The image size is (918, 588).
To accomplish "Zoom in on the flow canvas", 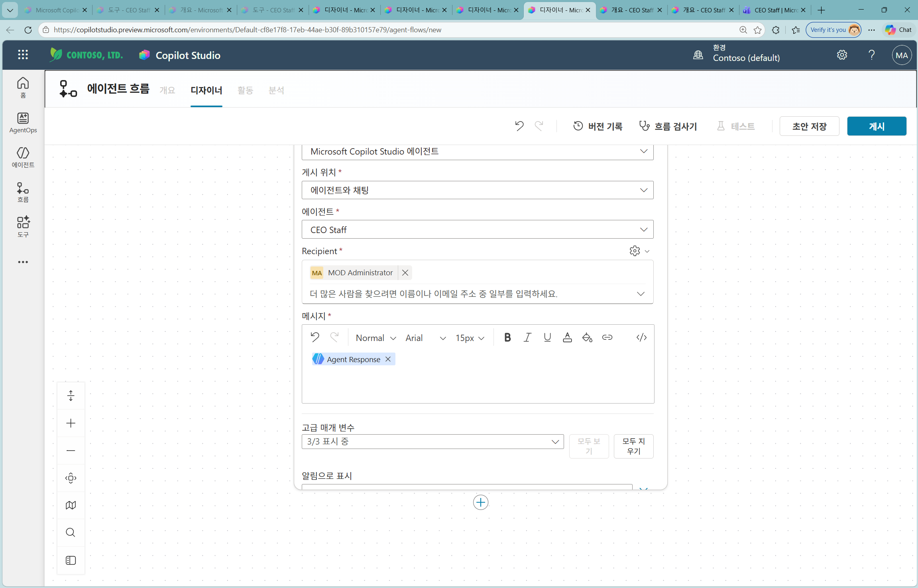I will coord(71,423).
